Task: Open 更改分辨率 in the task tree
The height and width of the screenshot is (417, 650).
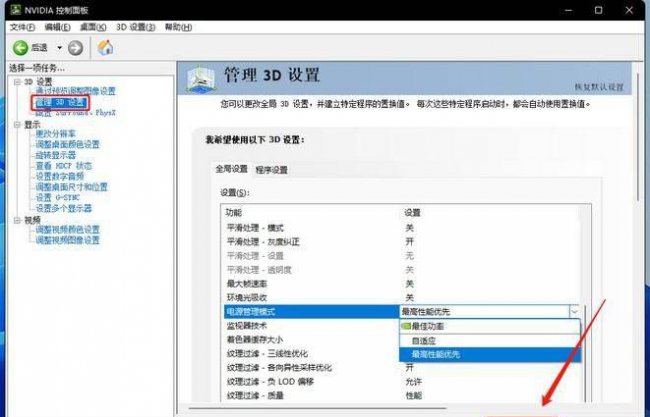Action: pos(56,134)
